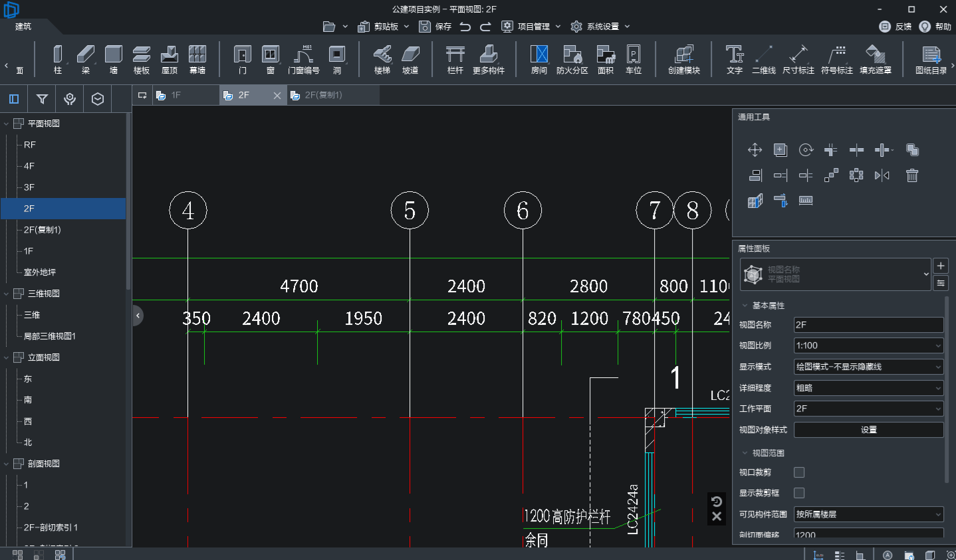
Task: Open the 可见构件范围 dropdown
Action: pyautogui.click(x=869, y=514)
